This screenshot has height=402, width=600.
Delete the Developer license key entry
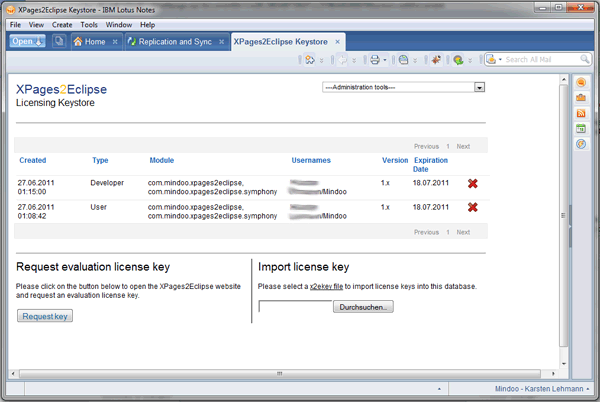tap(472, 183)
